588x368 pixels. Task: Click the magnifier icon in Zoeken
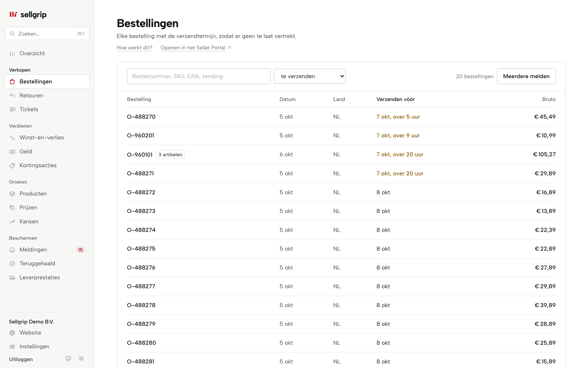point(12,34)
